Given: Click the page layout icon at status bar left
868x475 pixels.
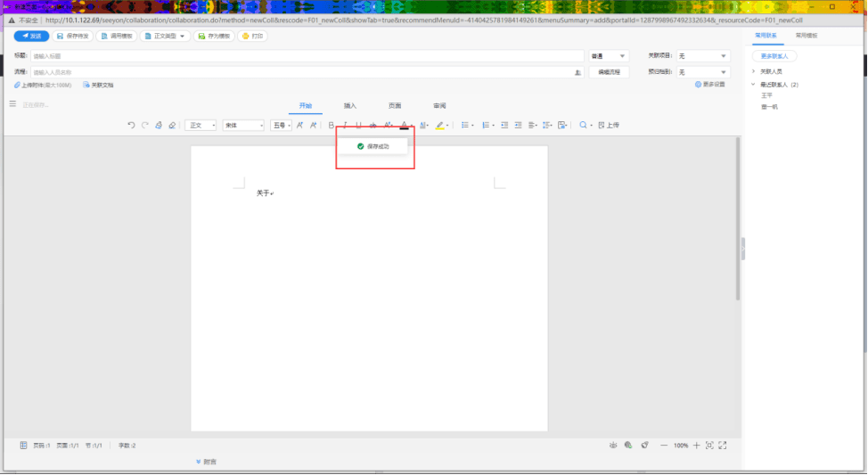Looking at the screenshot, I should (23, 445).
